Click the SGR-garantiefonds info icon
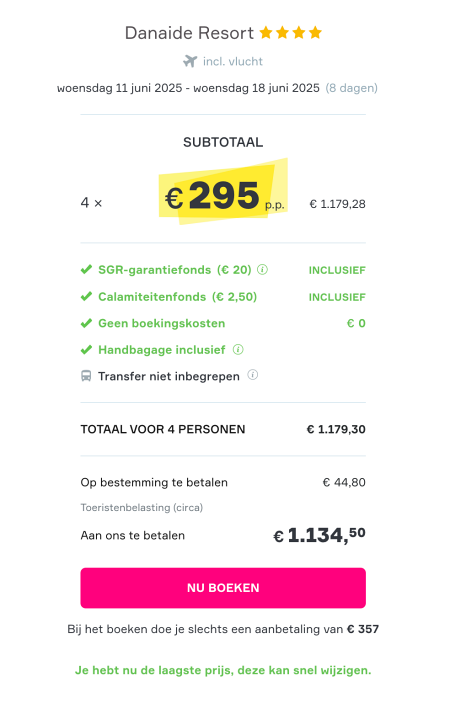 click(x=262, y=269)
